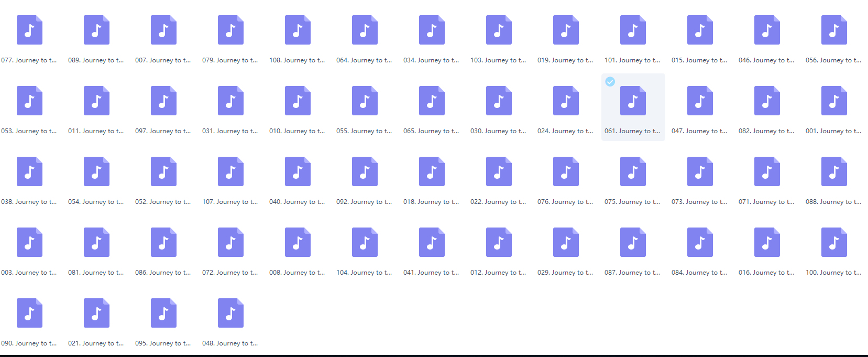This screenshot has width=868, height=357.
Task: Click the 090. Journey audio file icon
Action: [x=29, y=313]
